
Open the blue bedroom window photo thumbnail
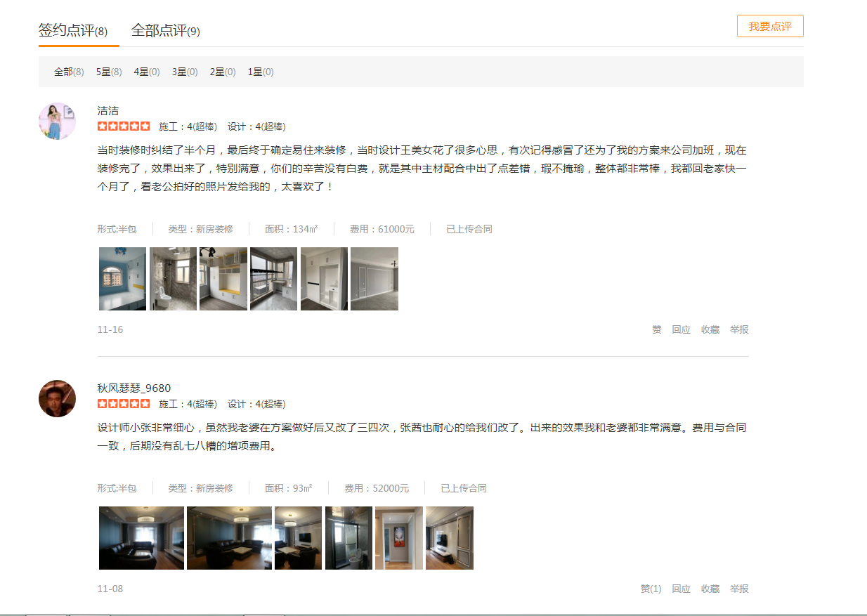(x=122, y=279)
